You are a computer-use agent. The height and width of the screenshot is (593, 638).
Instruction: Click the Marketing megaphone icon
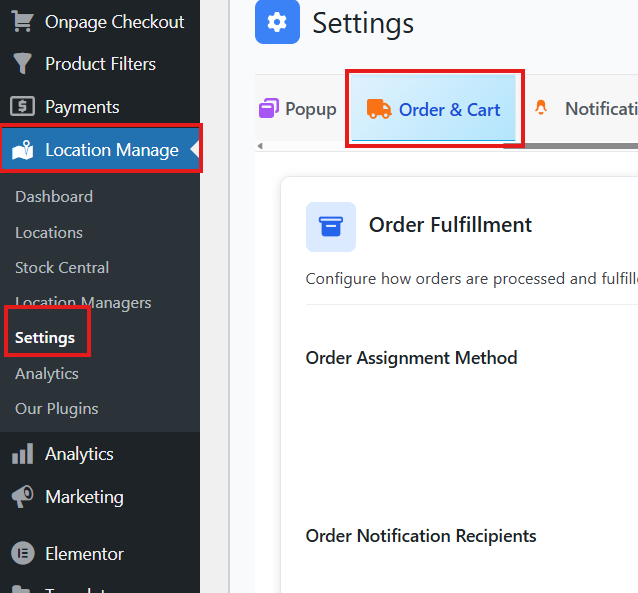[x=22, y=497]
